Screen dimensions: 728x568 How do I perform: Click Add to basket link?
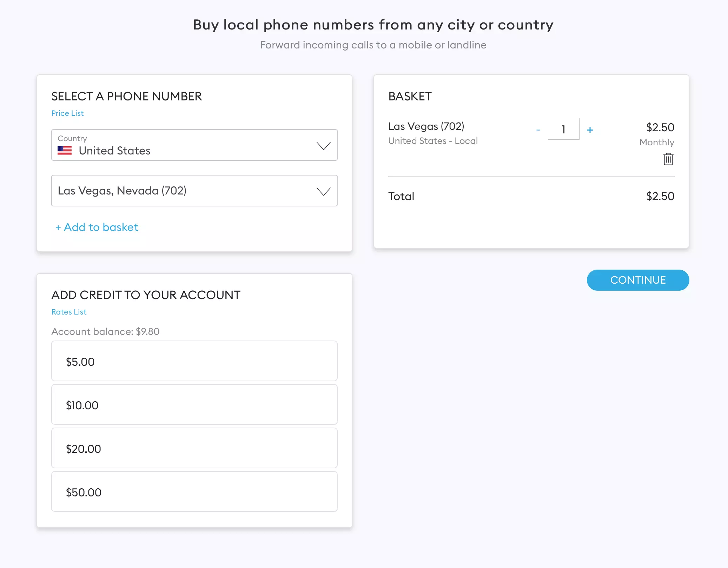pyautogui.click(x=97, y=227)
